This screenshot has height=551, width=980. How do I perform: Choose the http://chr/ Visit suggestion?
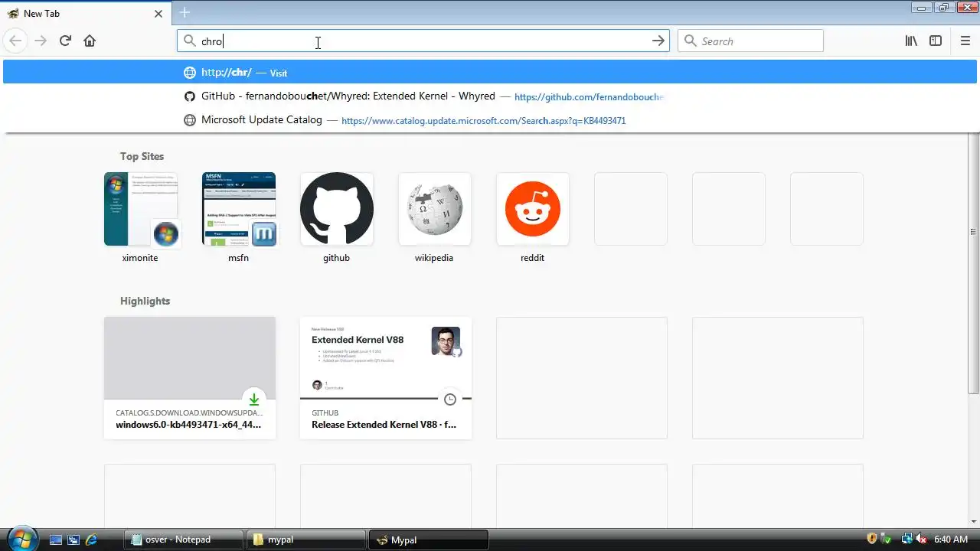click(x=490, y=73)
